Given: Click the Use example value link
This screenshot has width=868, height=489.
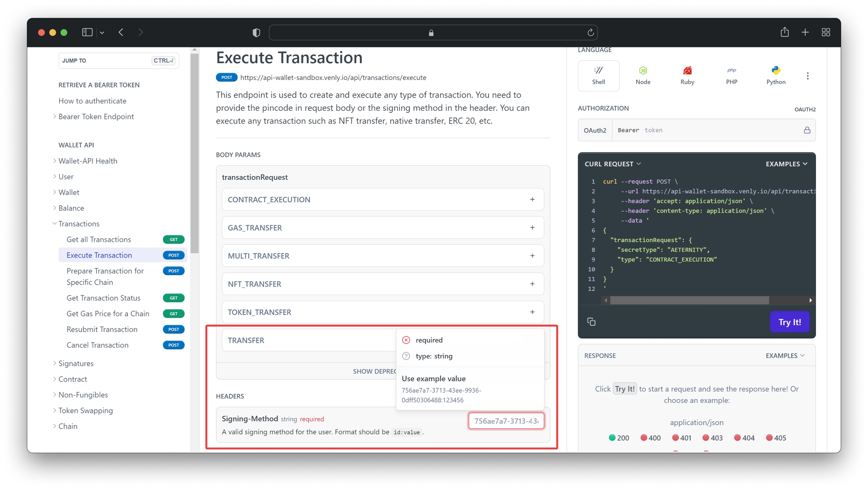Looking at the screenshot, I should pyautogui.click(x=434, y=379).
